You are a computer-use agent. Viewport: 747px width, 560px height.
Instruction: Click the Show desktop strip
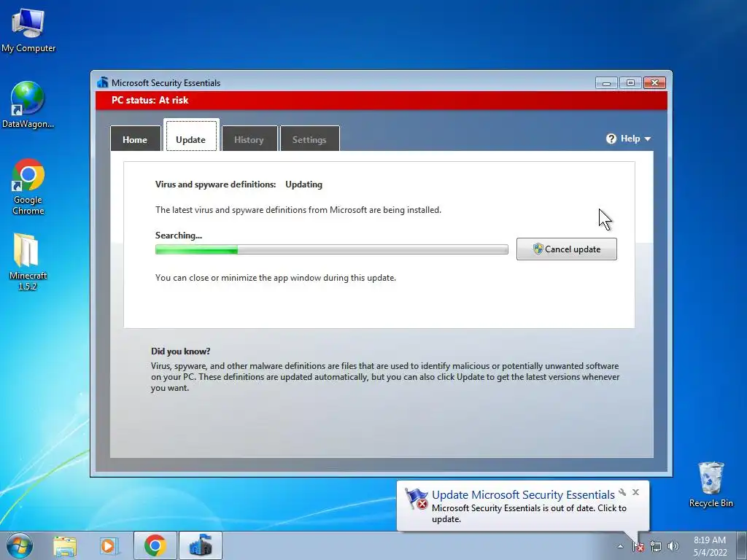click(741, 545)
